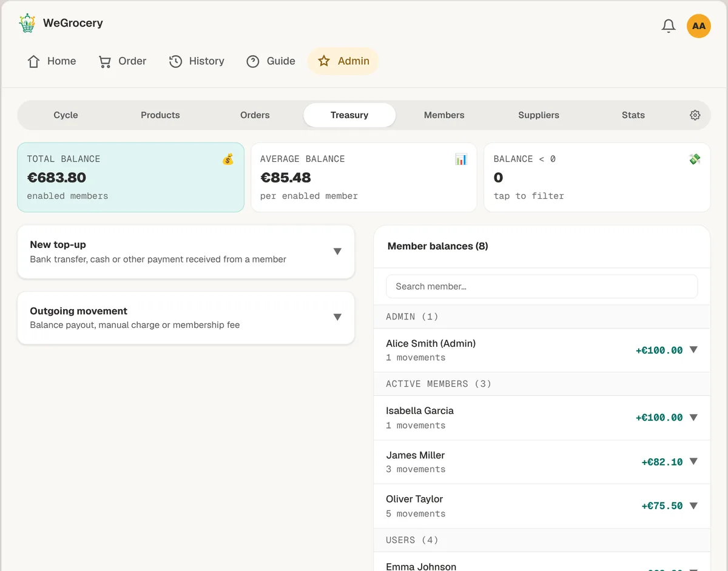Click Oliver Taylor's 5 movements text

pyautogui.click(x=416, y=513)
